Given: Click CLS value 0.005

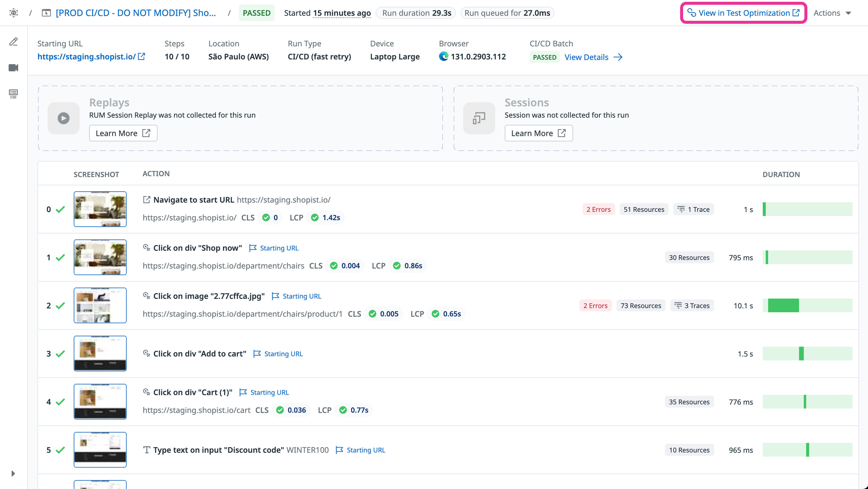Looking at the screenshot, I should pos(389,314).
